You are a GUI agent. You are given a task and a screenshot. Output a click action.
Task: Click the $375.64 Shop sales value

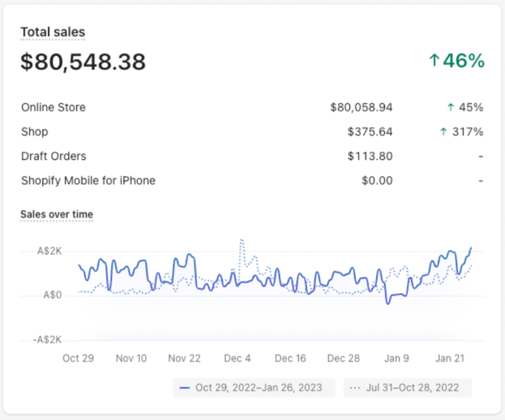(370, 132)
